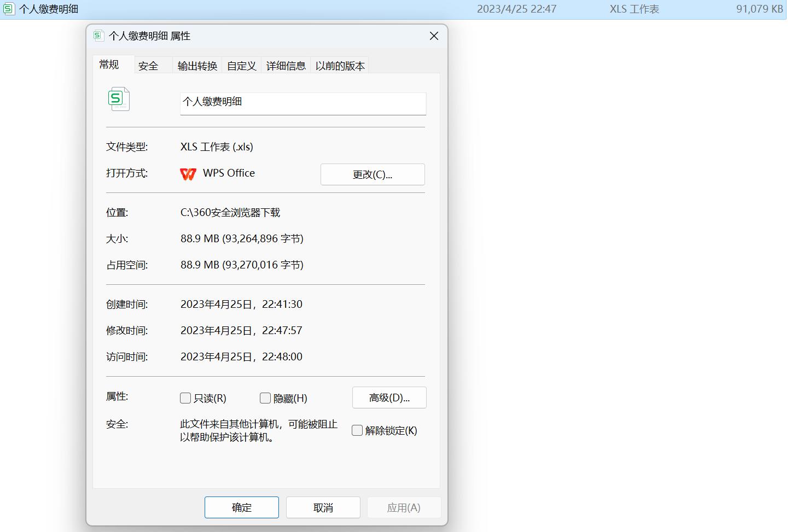
Task: Close the properties dialog with the X
Action: click(433, 36)
